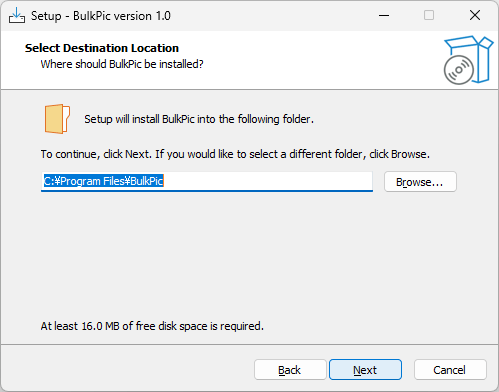Click the Next button to continue installation
This screenshot has width=499, height=392.
click(x=365, y=370)
